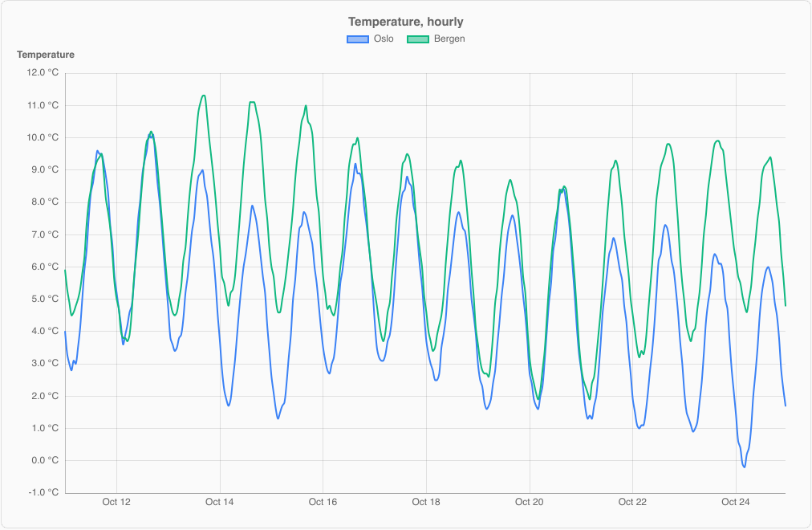Click the 12.0 °C axis label
The image size is (812, 530).
pyautogui.click(x=43, y=72)
